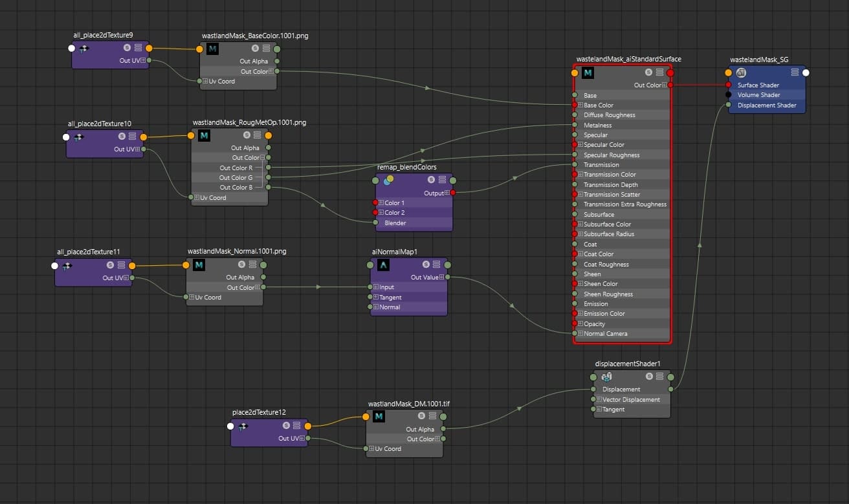
Task: Select the displacementShader1 node icon
Action: click(x=606, y=377)
